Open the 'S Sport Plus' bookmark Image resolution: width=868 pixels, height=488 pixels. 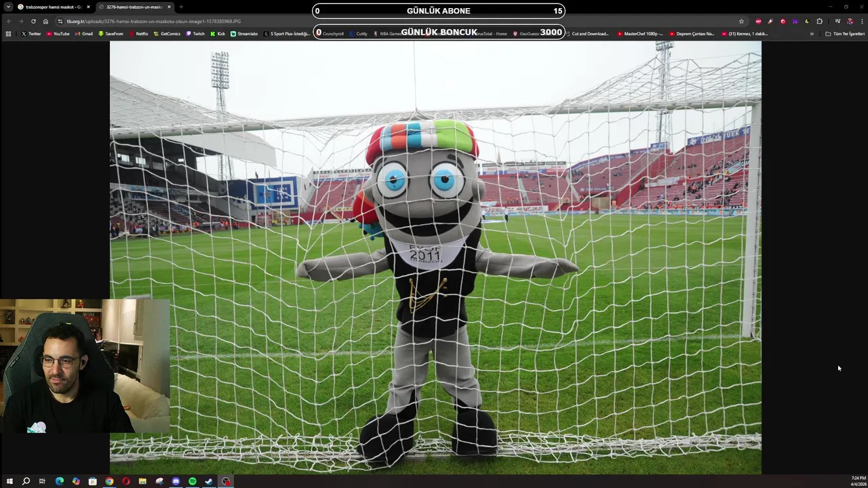click(x=288, y=34)
